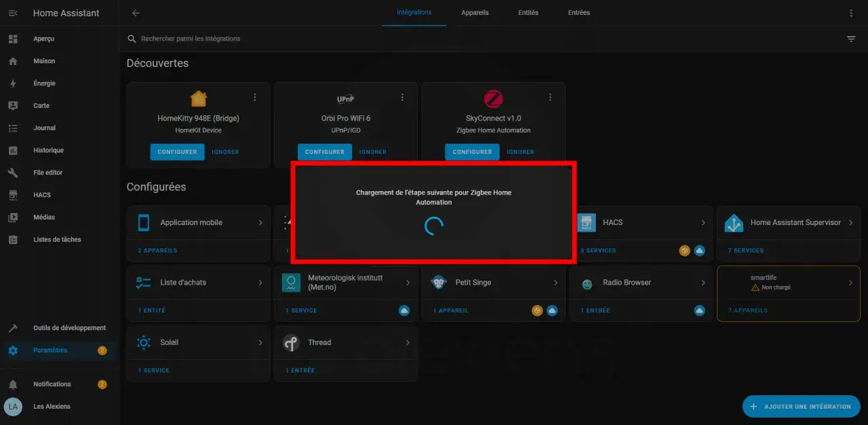Image resolution: width=868 pixels, height=425 pixels.
Task: Ignore the HomeKitty 948E discovery
Action: point(225,152)
